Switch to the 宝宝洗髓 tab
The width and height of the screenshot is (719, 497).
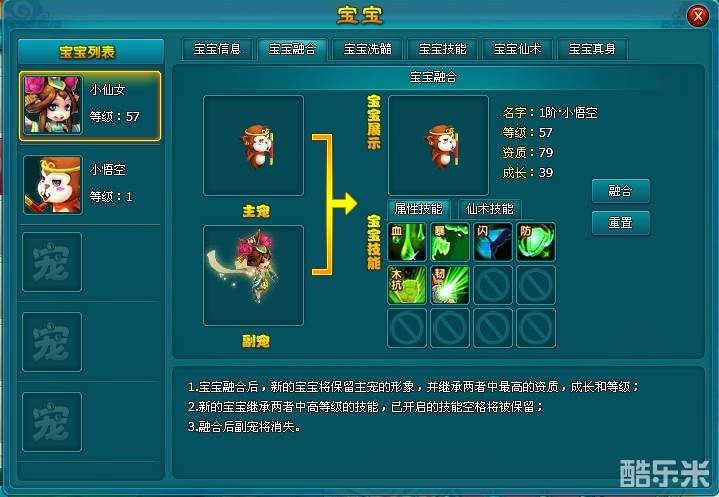tap(367, 49)
